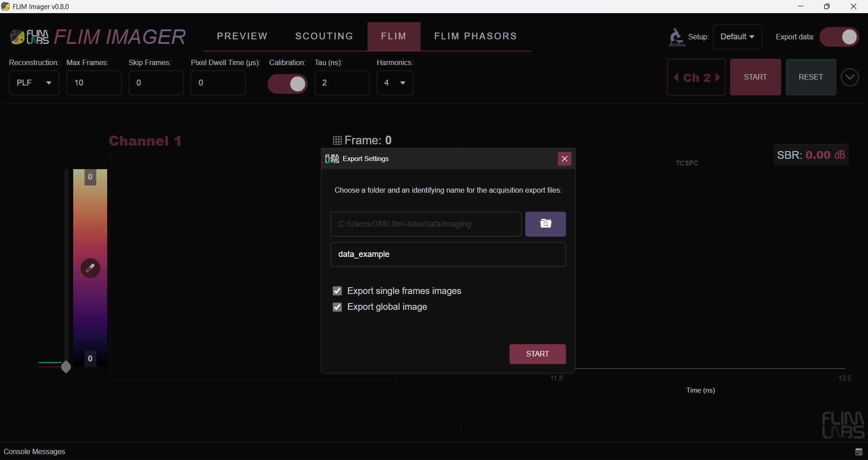The image size is (868, 460).
Task: Click the Tau (ns) input field
Action: pos(342,83)
